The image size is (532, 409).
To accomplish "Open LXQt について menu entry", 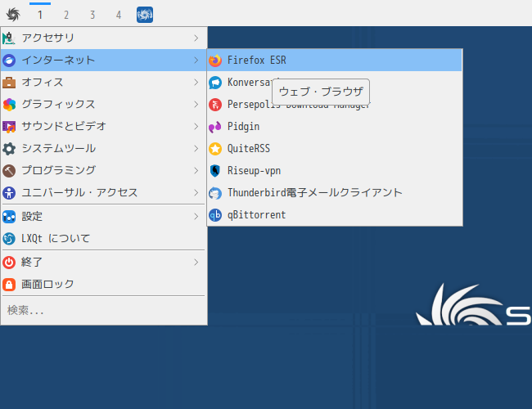I will [x=104, y=238].
